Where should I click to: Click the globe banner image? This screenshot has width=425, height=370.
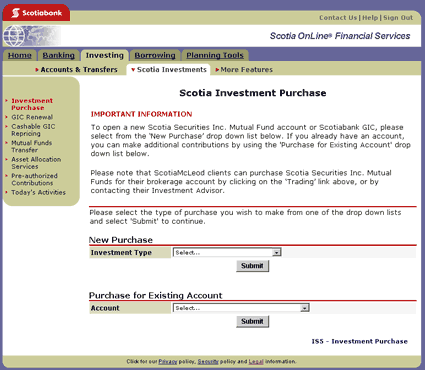tap(32, 36)
